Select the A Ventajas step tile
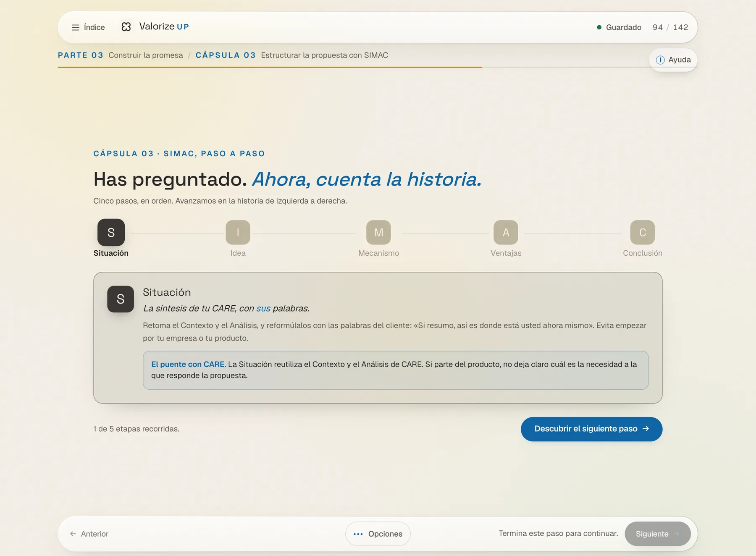Image resolution: width=756 pixels, height=556 pixels. click(506, 232)
